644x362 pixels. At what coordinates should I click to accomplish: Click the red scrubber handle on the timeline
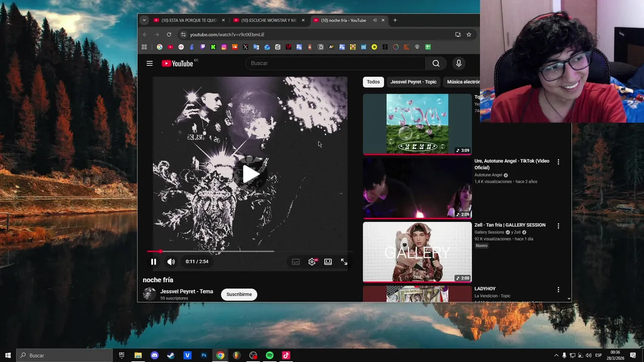coord(160,251)
